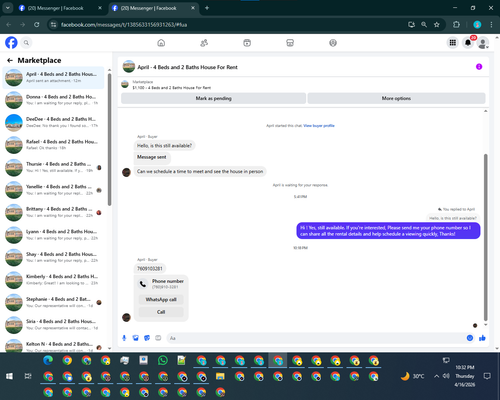The image size is (500, 400).
Task: Go to the Home feed icon
Action: click(161, 43)
